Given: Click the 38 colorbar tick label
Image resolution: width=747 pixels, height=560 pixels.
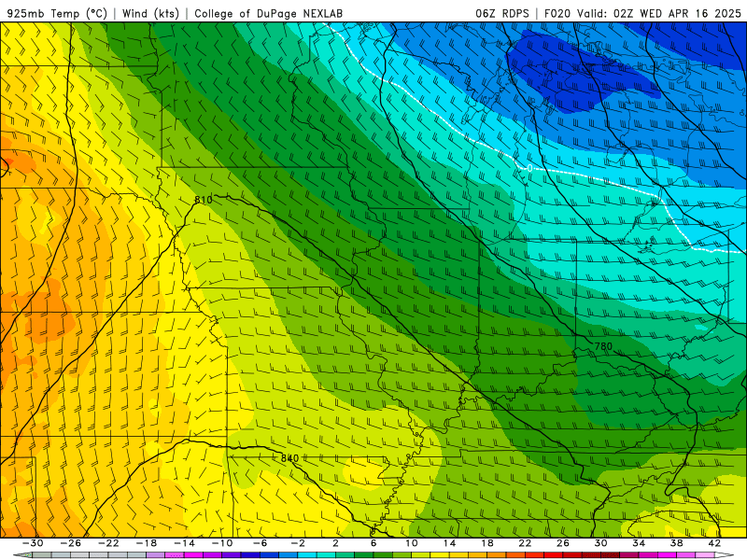Looking at the screenshot, I should pos(676,543).
